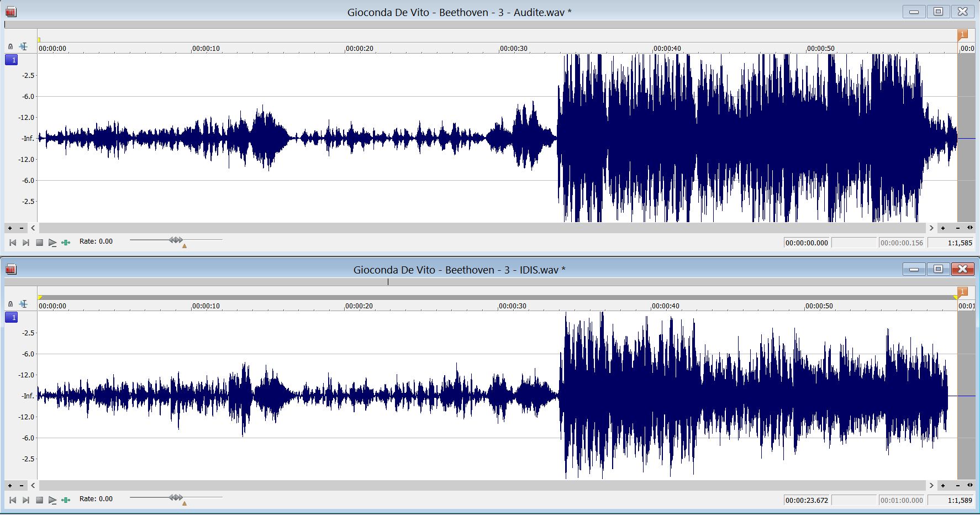The width and height of the screenshot is (980, 515).
Task: Click the scrub rate slider handle in Audite.wav
Action: [176, 240]
